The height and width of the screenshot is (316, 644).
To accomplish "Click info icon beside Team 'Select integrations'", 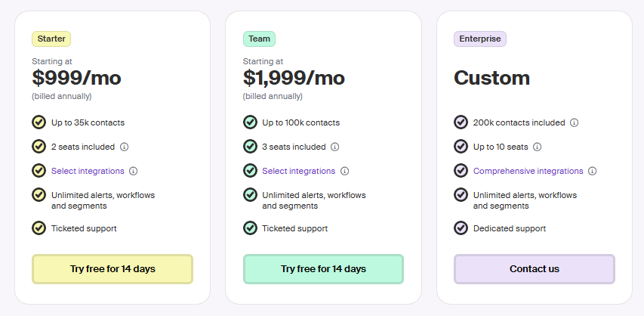I will click(x=344, y=171).
